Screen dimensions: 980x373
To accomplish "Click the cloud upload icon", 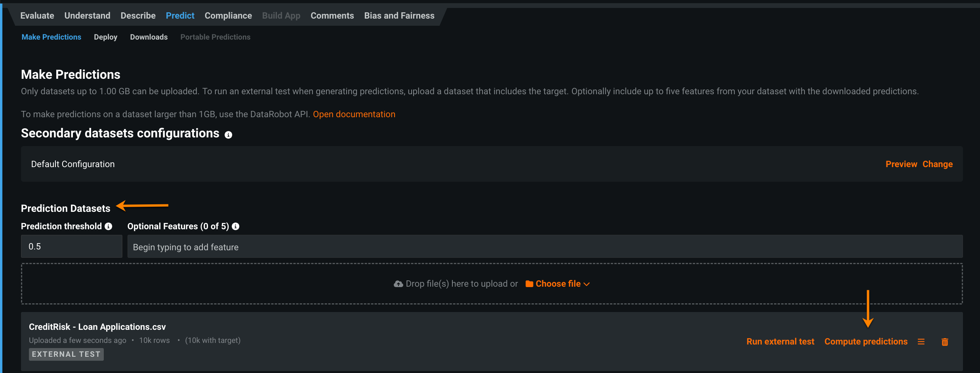I will (398, 284).
